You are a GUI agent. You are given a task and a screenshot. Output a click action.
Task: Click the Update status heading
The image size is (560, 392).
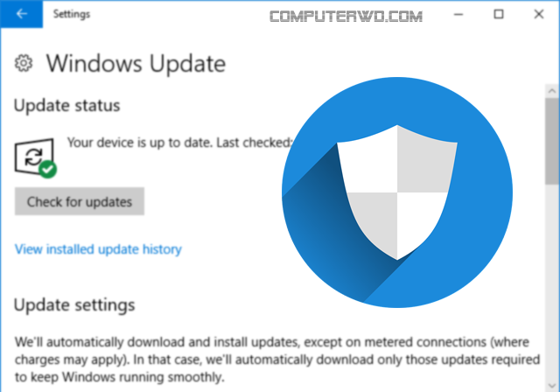tap(67, 106)
